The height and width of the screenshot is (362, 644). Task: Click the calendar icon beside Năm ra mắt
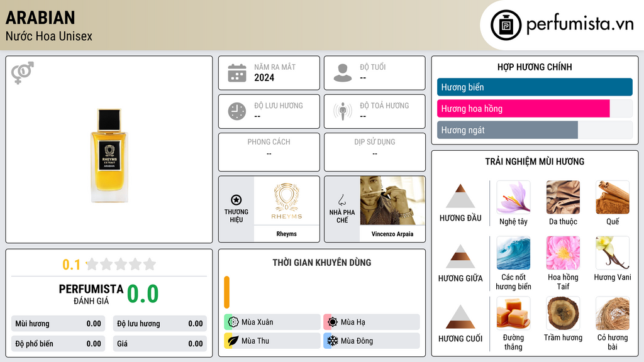tap(237, 73)
